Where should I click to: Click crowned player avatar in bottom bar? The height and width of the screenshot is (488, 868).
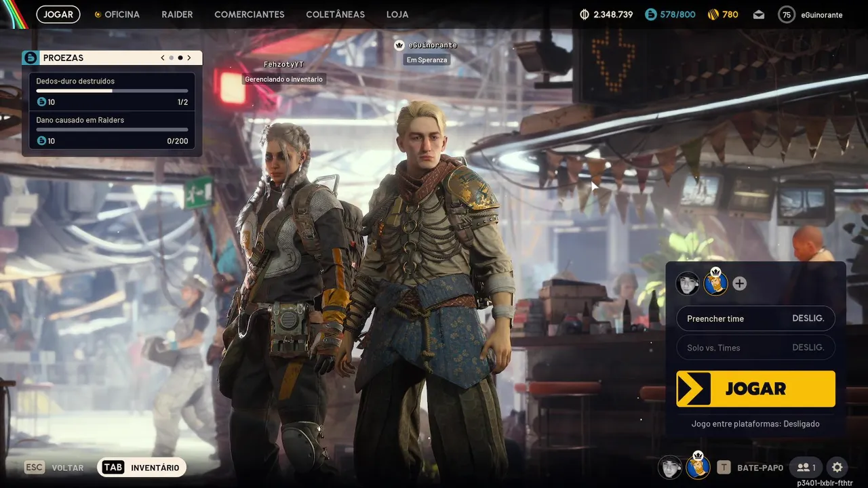[x=698, y=466]
